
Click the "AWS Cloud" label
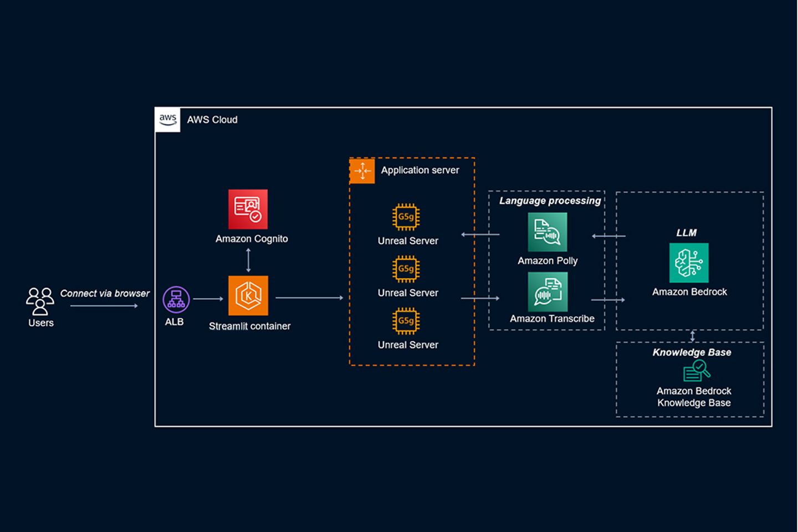tap(212, 120)
